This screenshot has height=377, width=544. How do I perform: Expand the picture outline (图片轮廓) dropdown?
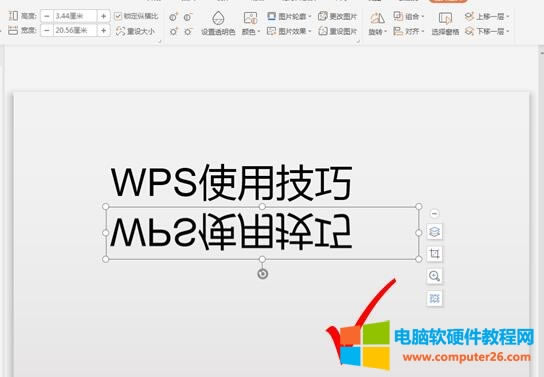point(289,16)
